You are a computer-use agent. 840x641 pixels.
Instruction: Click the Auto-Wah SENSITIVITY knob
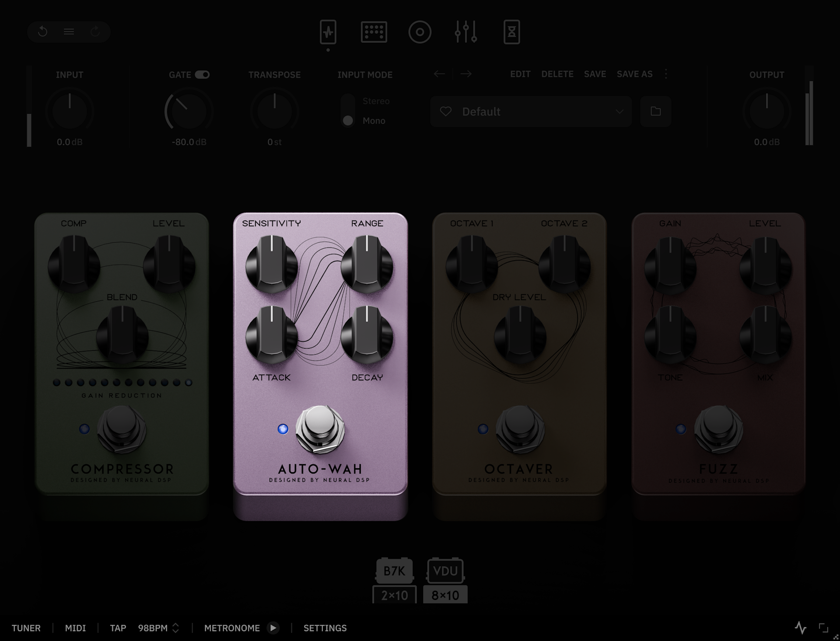(x=271, y=264)
